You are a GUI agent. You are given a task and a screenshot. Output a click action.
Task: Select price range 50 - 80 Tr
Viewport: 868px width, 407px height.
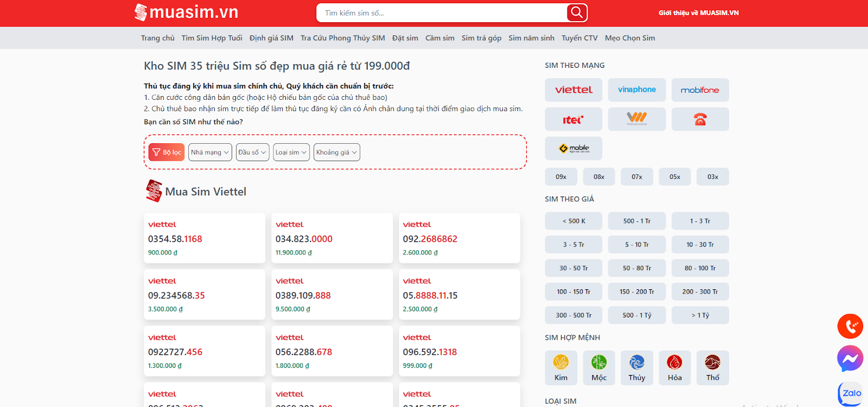pyautogui.click(x=637, y=268)
